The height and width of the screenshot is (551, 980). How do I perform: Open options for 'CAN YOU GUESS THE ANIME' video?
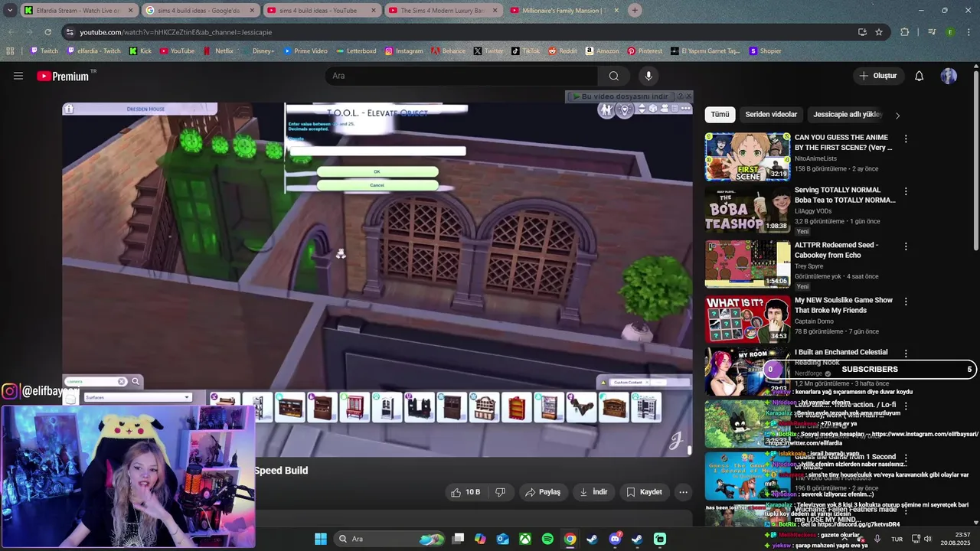coord(906,139)
